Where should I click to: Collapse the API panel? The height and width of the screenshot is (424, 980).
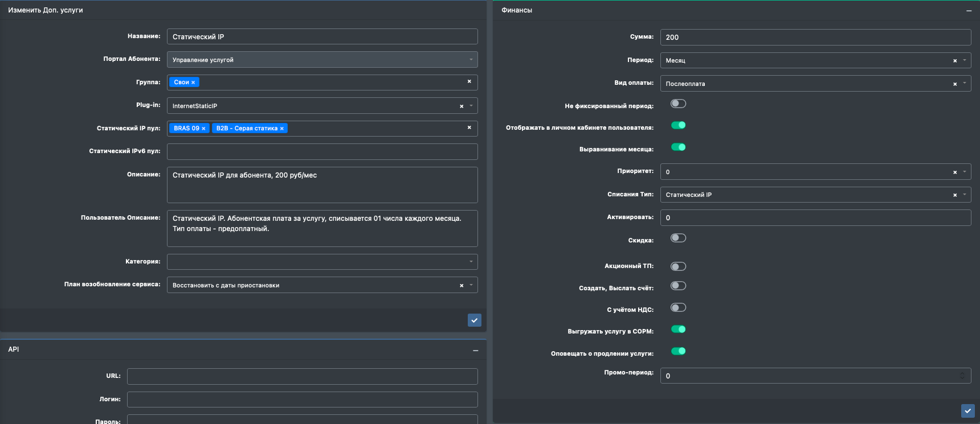475,351
